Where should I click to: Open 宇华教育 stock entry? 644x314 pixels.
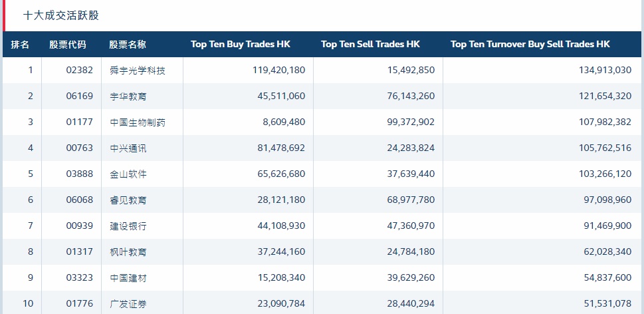tap(128, 96)
